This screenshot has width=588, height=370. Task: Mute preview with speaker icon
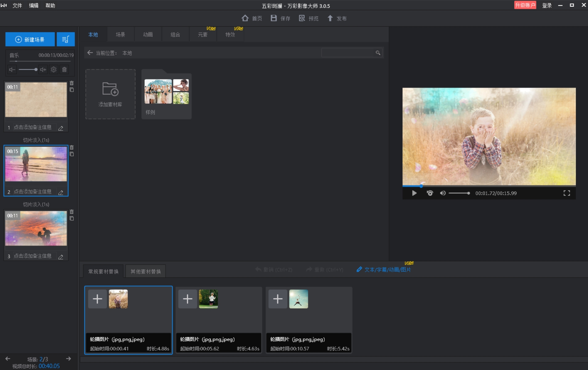[x=442, y=193]
